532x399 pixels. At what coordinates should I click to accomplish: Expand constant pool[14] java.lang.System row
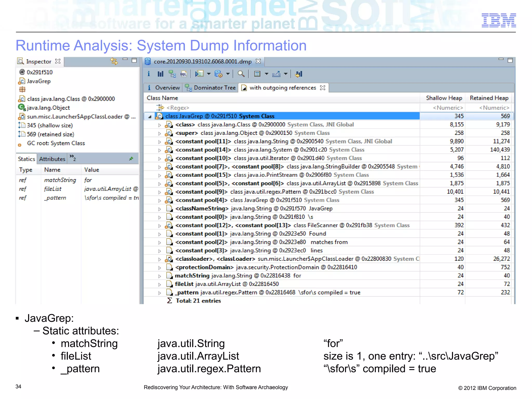point(159,150)
